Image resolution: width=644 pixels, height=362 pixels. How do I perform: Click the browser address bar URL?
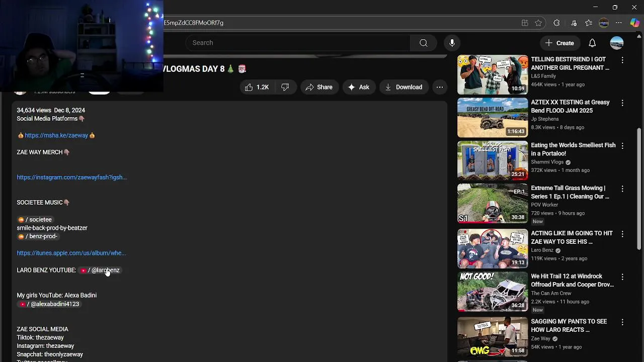point(193,23)
